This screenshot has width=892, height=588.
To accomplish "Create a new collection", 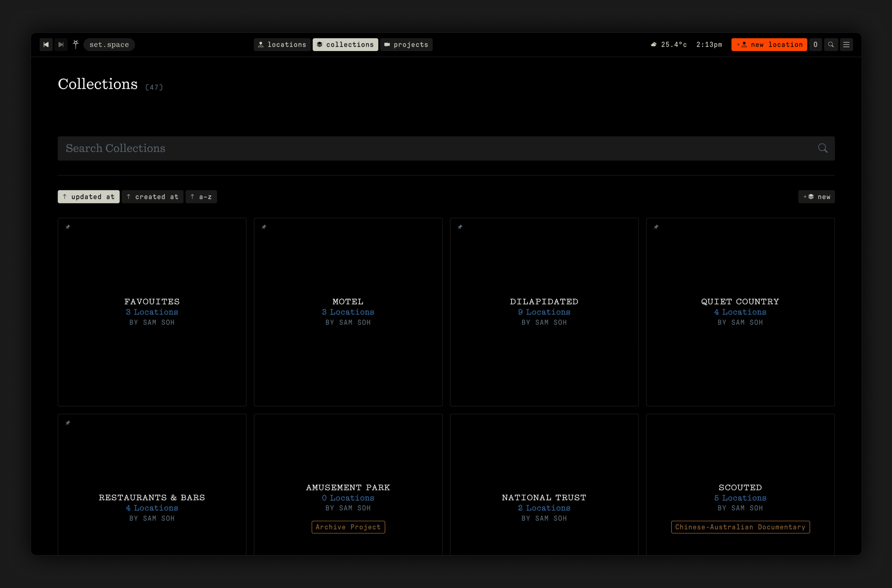I will 816,197.
